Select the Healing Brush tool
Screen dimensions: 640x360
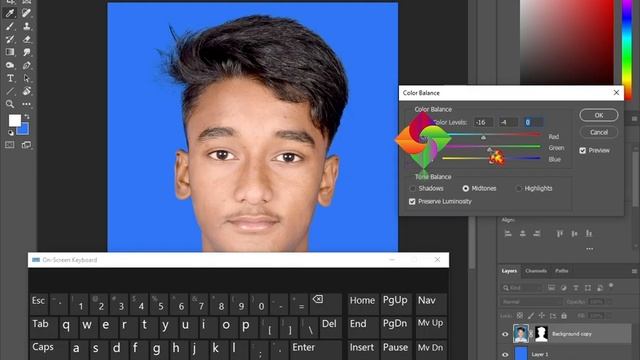(27, 13)
